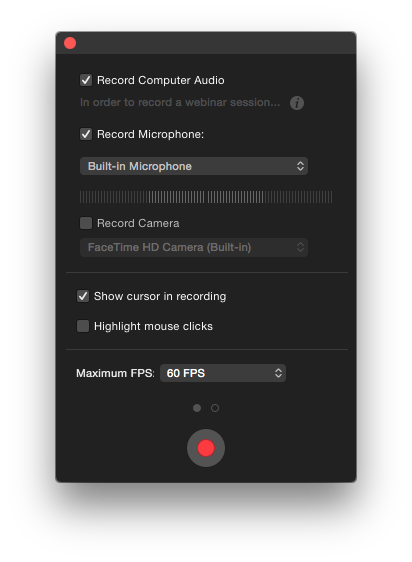Image resolution: width=412 pixels, height=562 pixels.
Task: Open the FaceTime HD Camera dropdown
Action: [194, 247]
